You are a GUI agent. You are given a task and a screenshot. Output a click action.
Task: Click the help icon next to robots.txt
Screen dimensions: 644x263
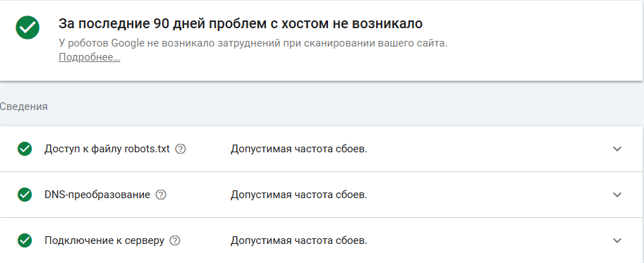coord(181,149)
